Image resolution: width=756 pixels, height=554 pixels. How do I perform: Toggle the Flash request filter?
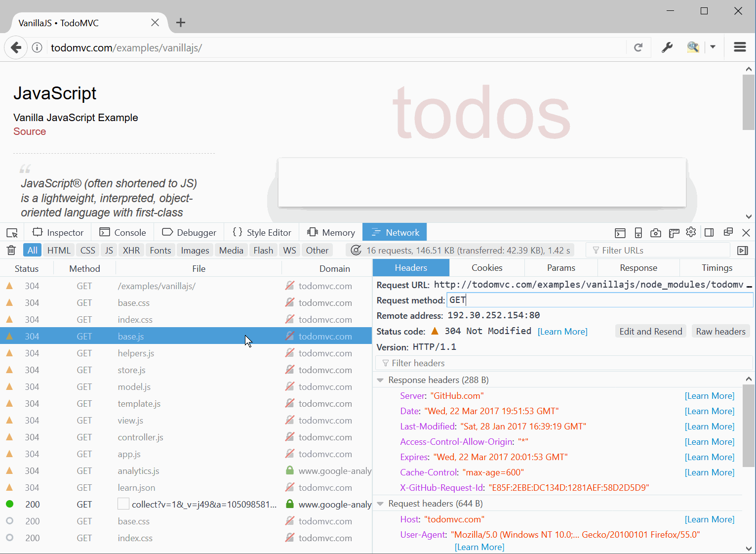point(263,251)
